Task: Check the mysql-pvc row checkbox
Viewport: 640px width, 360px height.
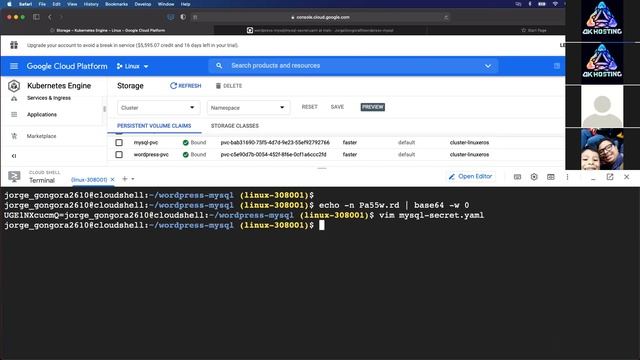Action: click(x=119, y=142)
